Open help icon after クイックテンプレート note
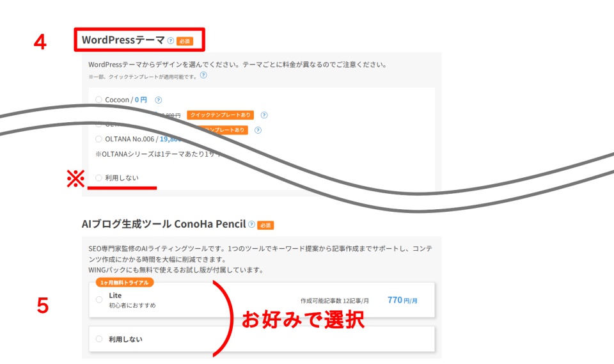Screen dimensions: 614x364 pos(203,75)
